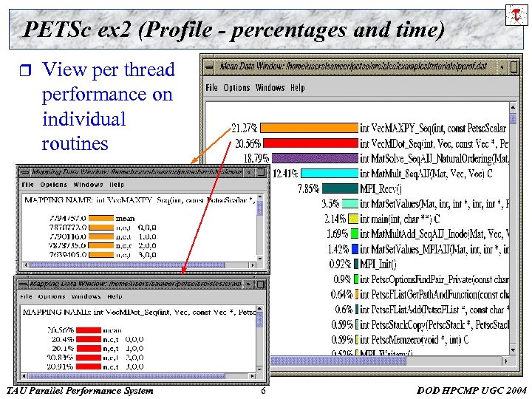
Task: Click the cyan MatMult_SeqAIJ 12.41% bar
Action: click(330, 174)
